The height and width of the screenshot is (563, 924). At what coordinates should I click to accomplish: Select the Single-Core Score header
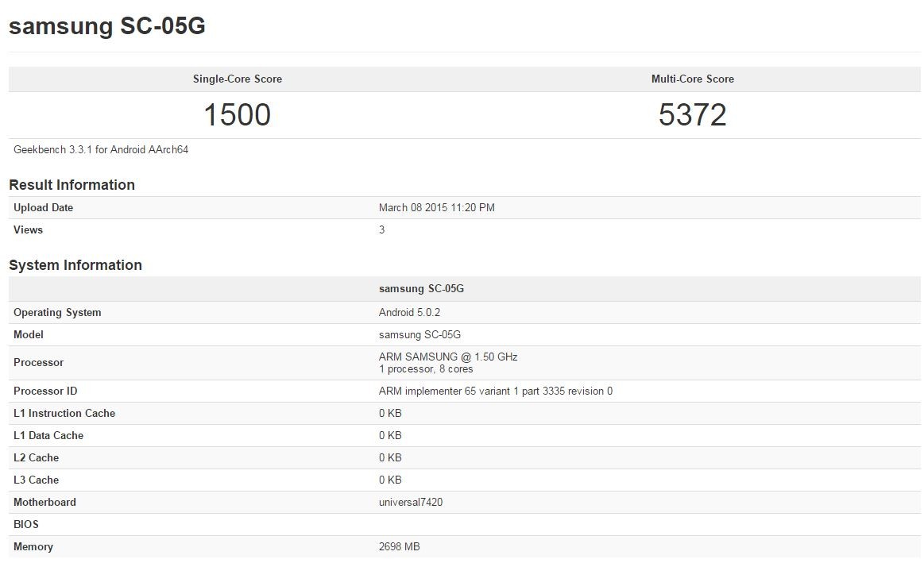pos(238,79)
